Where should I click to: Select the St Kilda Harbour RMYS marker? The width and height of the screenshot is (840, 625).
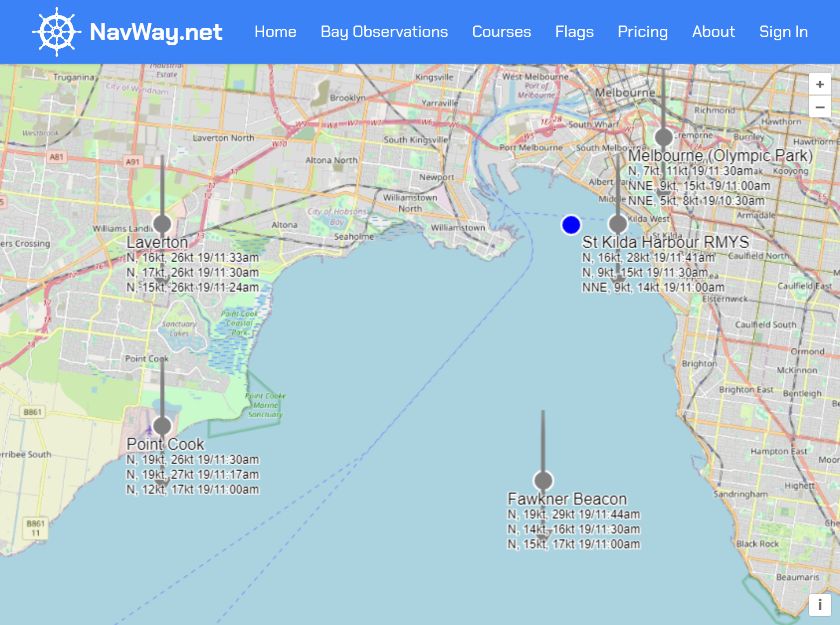click(x=618, y=223)
